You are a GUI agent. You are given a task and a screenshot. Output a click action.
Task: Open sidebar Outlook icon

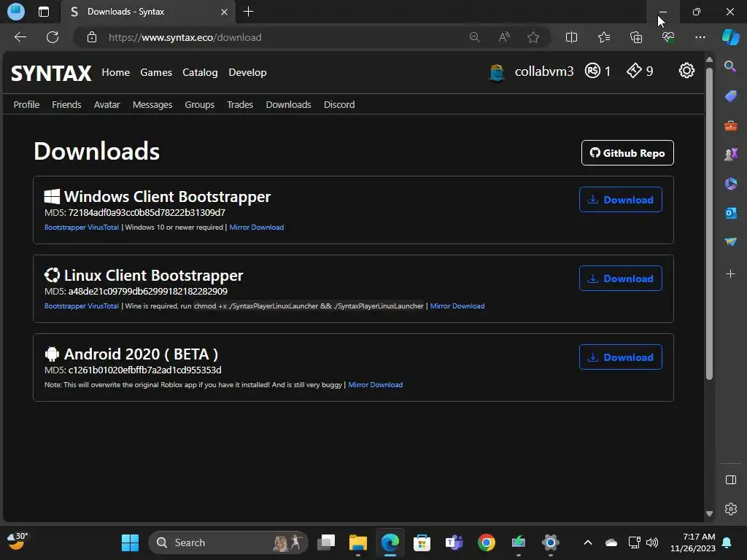730,213
